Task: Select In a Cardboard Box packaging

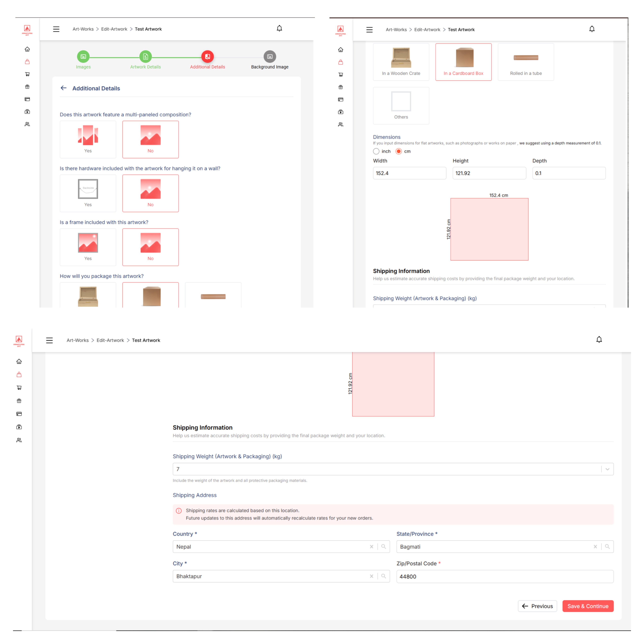Action: 463,62
